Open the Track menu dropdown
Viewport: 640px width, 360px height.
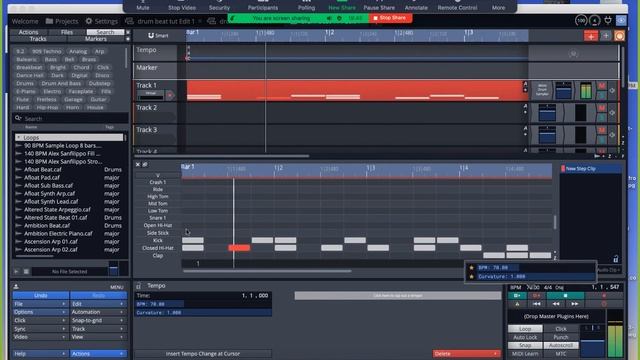coord(98,329)
